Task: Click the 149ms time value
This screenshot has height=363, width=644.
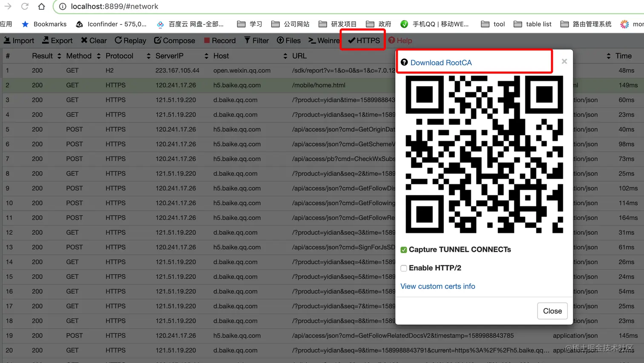Action: click(x=628, y=85)
